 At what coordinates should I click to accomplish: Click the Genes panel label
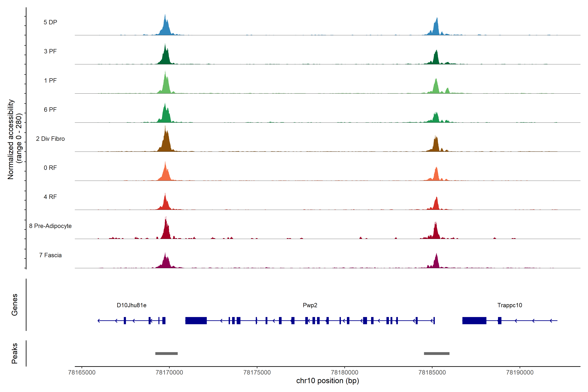[x=15, y=305]
